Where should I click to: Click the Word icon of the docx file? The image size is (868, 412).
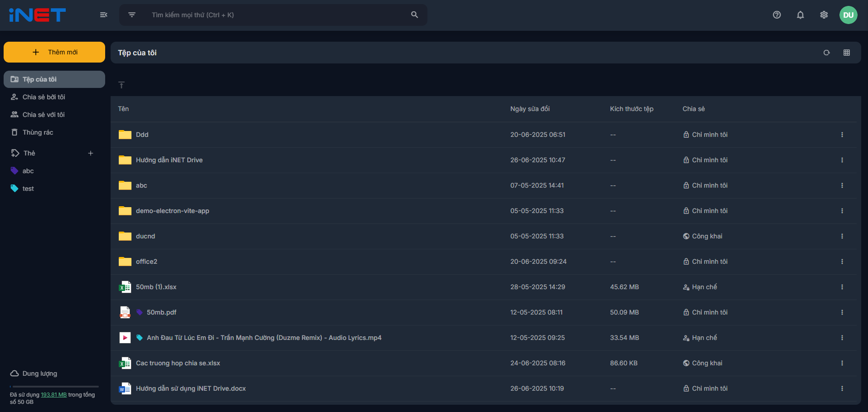[x=125, y=388]
